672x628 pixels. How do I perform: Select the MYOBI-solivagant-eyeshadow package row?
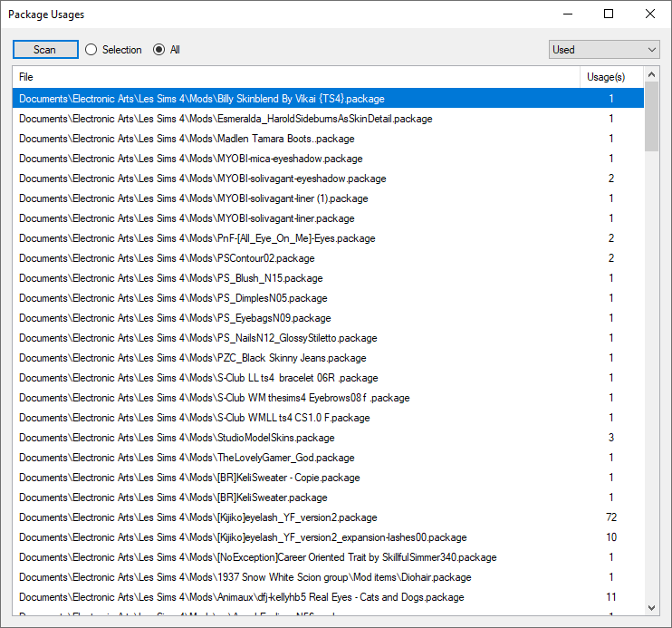(328, 179)
